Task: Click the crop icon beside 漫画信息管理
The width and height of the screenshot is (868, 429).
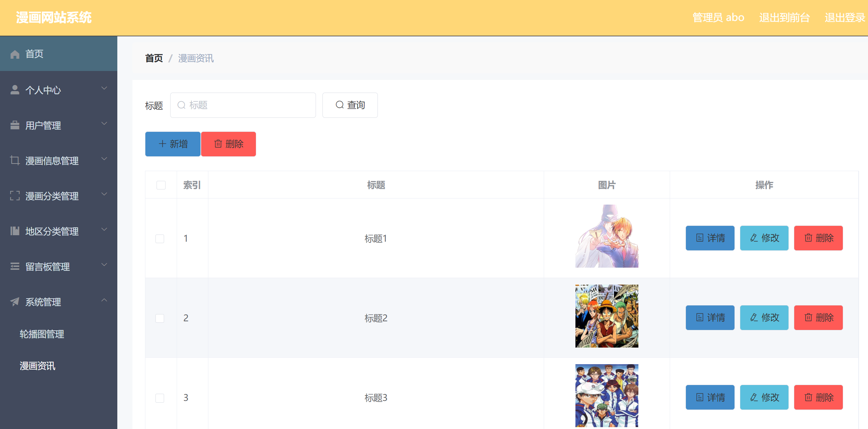Action: pos(15,160)
